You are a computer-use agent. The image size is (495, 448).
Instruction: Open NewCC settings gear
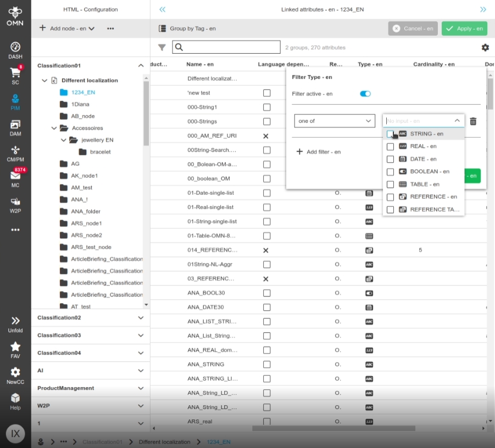point(15,376)
